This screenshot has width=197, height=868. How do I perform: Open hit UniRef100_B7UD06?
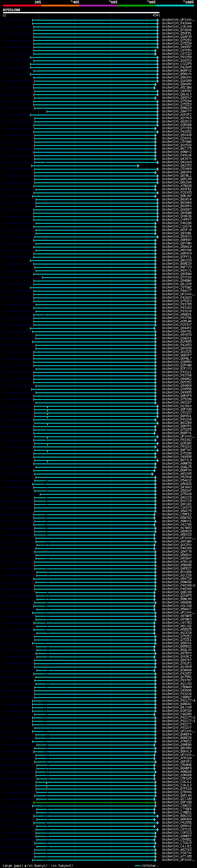pyautogui.click(x=177, y=30)
